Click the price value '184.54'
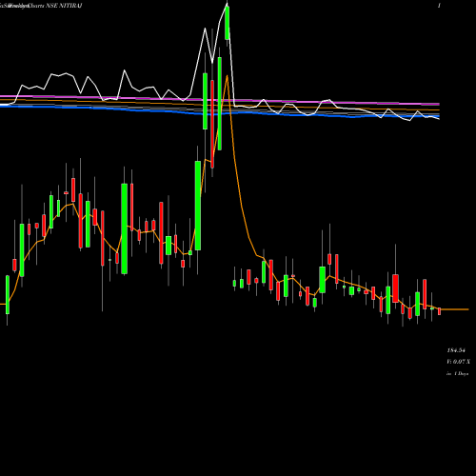 coord(456,350)
